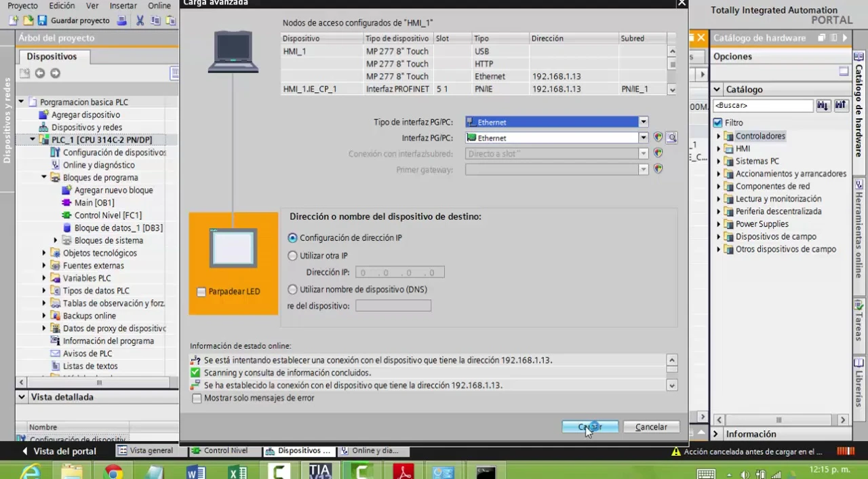
Task: Open the Proyecto menu
Action: 22,5
